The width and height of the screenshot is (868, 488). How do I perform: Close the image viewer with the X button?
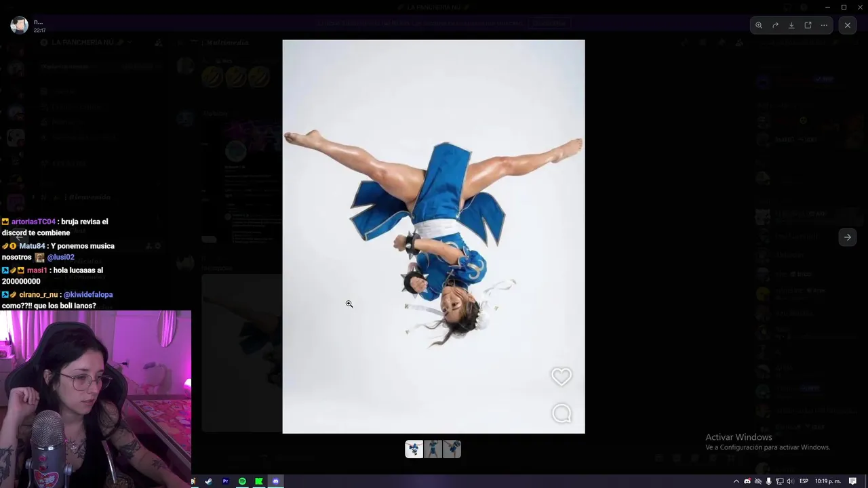(848, 25)
